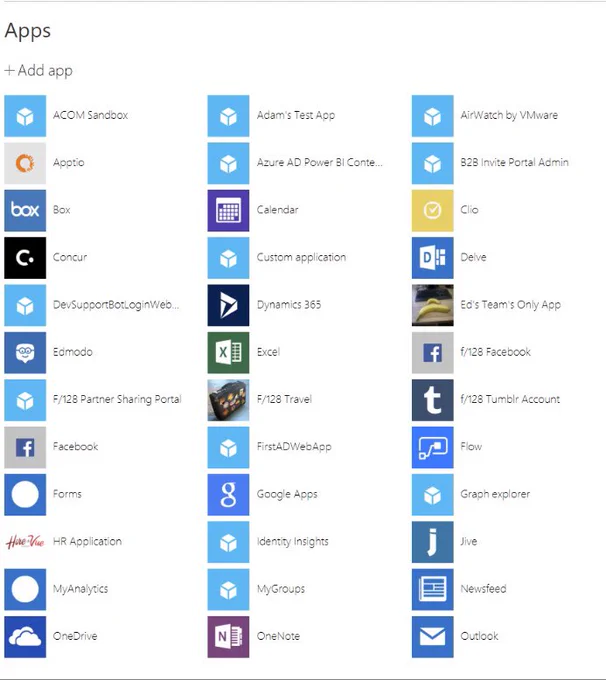Open the AirWatch by VMware cube icon
The width and height of the screenshot is (606, 680).
point(432,116)
